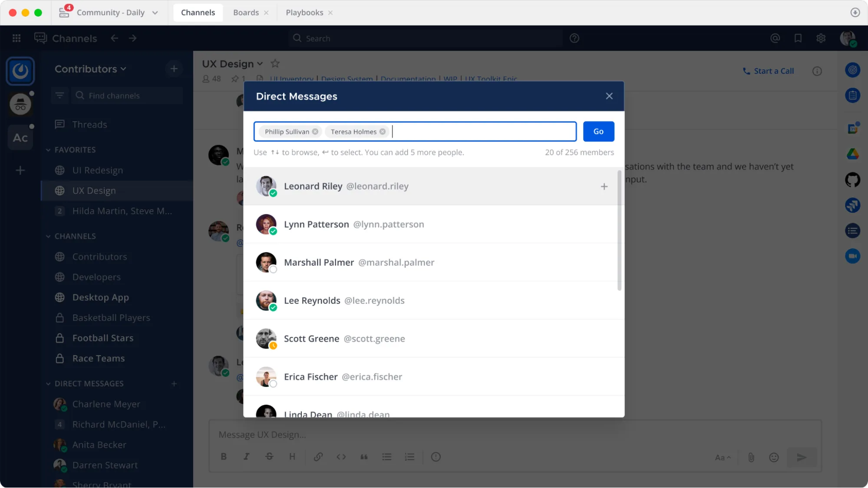The width and height of the screenshot is (868, 488).
Task: Open the GitHub plugin icon
Action: point(852,179)
